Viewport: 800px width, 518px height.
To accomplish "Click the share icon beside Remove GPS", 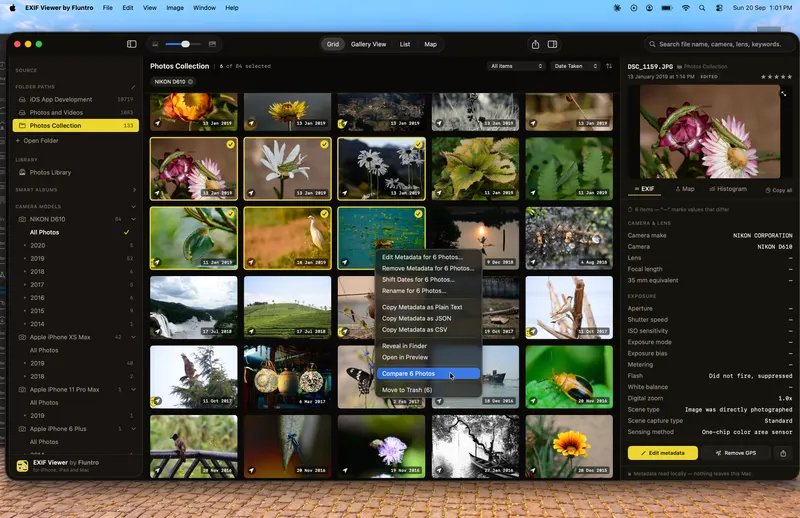I will tap(783, 453).
